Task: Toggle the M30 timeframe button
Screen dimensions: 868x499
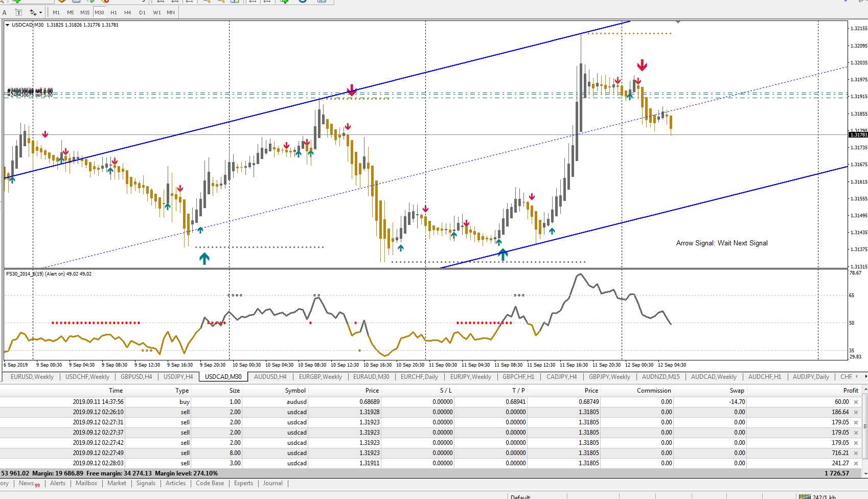Action: [x=99, y=12]
